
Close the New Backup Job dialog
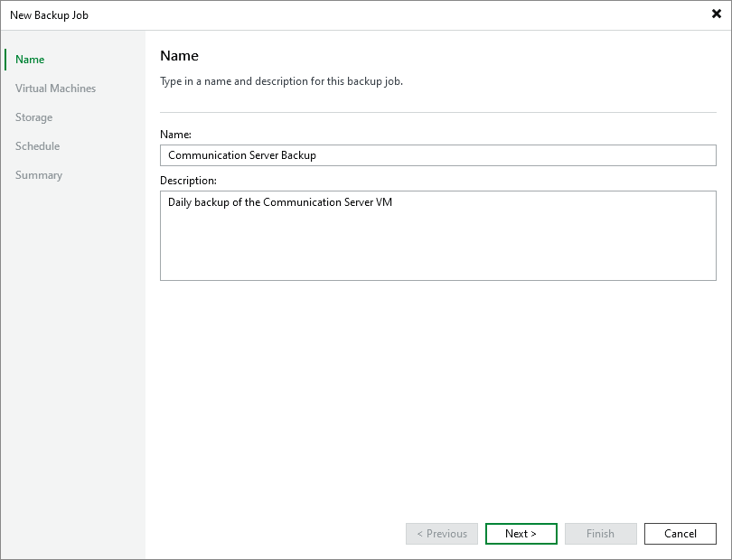(x=716, y=14)
